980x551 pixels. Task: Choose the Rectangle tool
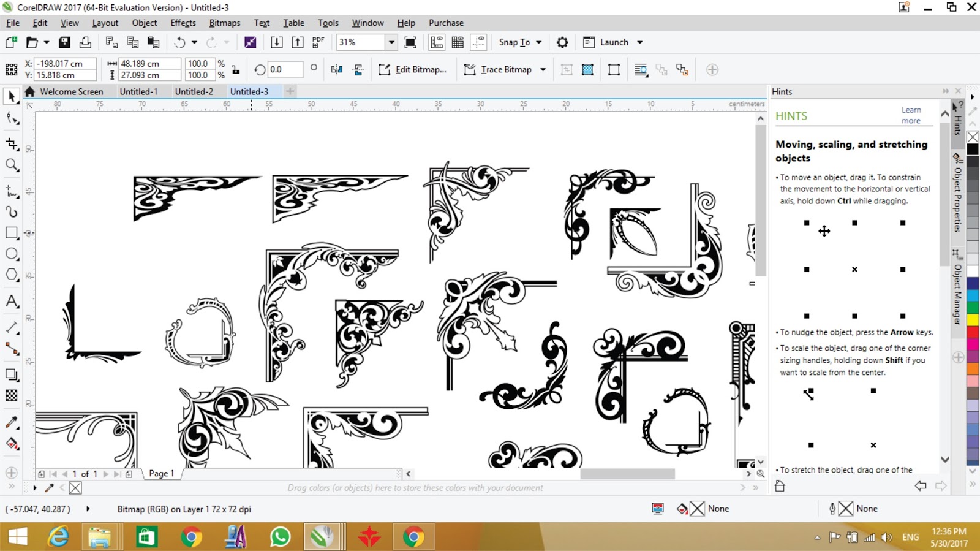(12, 233)
